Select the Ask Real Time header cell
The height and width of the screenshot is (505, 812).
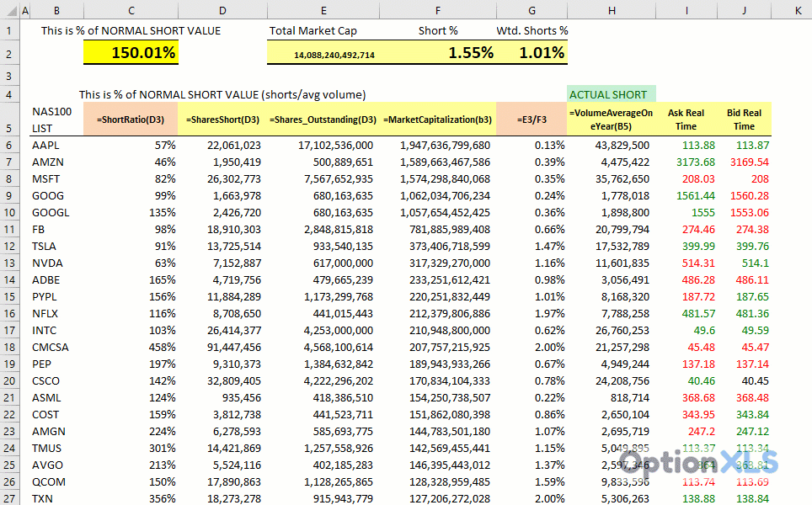pyautogui.click(x=686, y=120)
